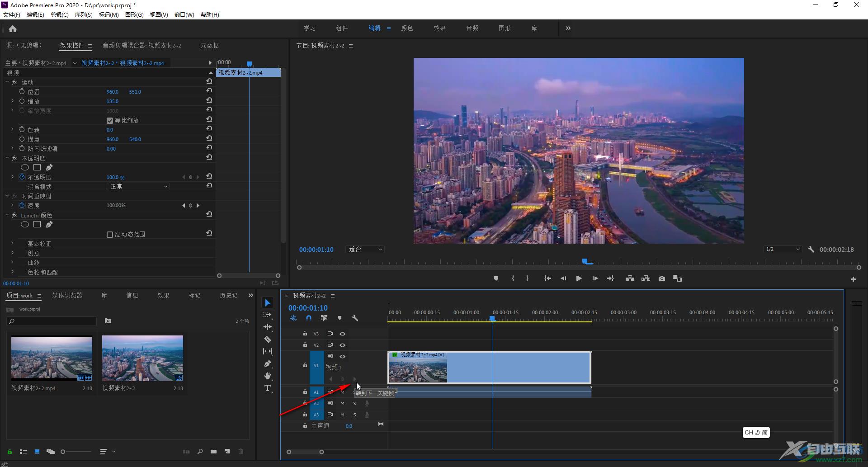Screen dimensions: 868x467
Task: Open Blend Mode dropdown (正常)
Action: (138, 187)
